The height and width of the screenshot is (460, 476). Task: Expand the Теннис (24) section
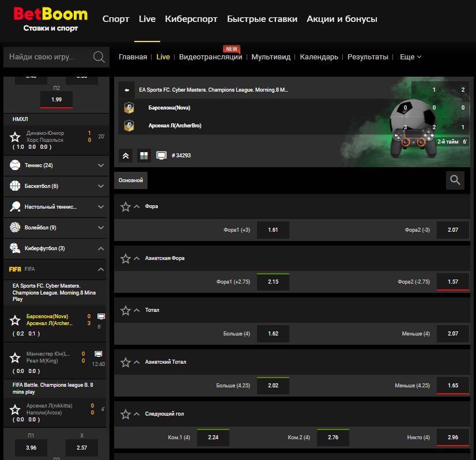click(101, 165)
